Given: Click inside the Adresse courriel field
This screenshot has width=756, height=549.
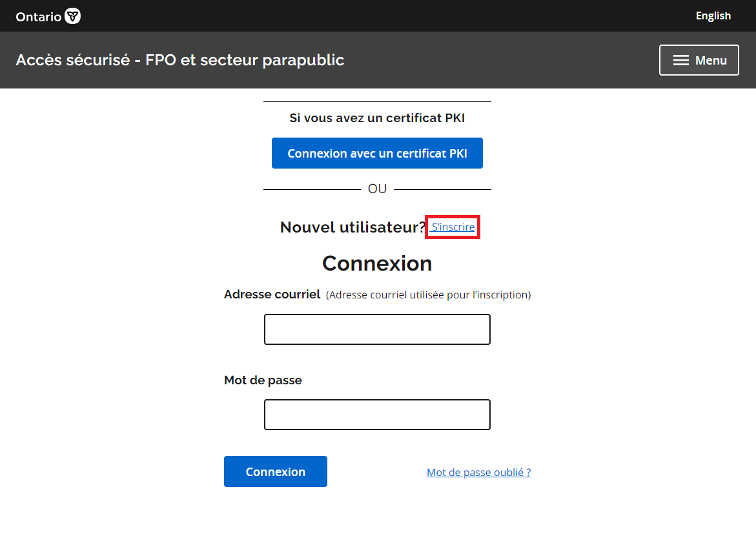Looking at the screenshot, I should (377, 329).
